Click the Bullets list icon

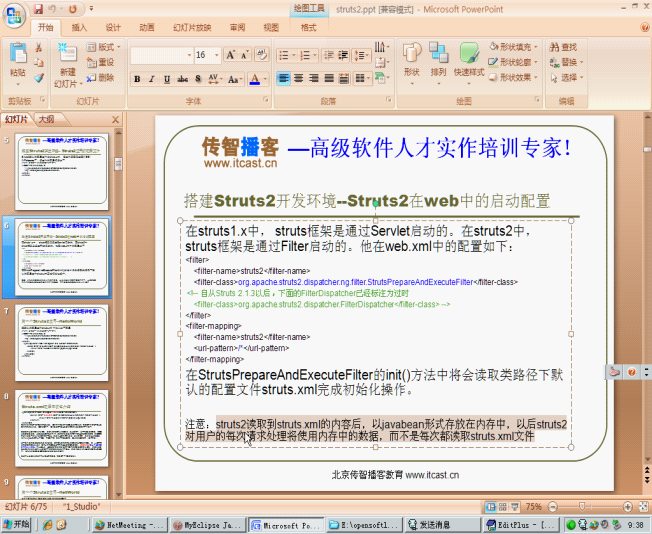[286, 55]
